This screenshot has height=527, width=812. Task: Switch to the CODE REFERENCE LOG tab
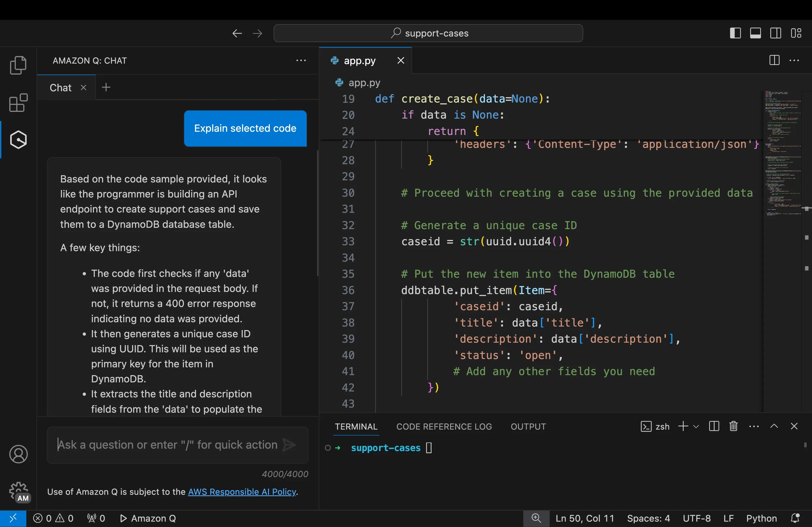coord(444,426)
